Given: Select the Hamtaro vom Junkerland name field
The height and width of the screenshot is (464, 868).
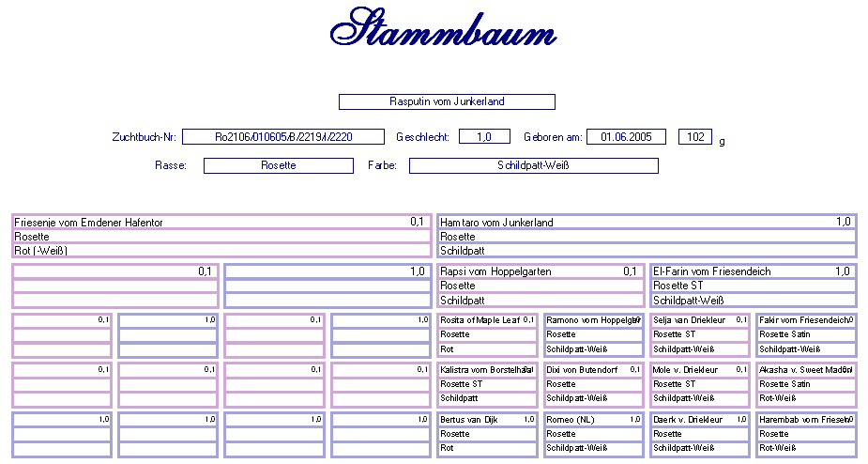Looking at the screenshot, I should coord(647,223).
